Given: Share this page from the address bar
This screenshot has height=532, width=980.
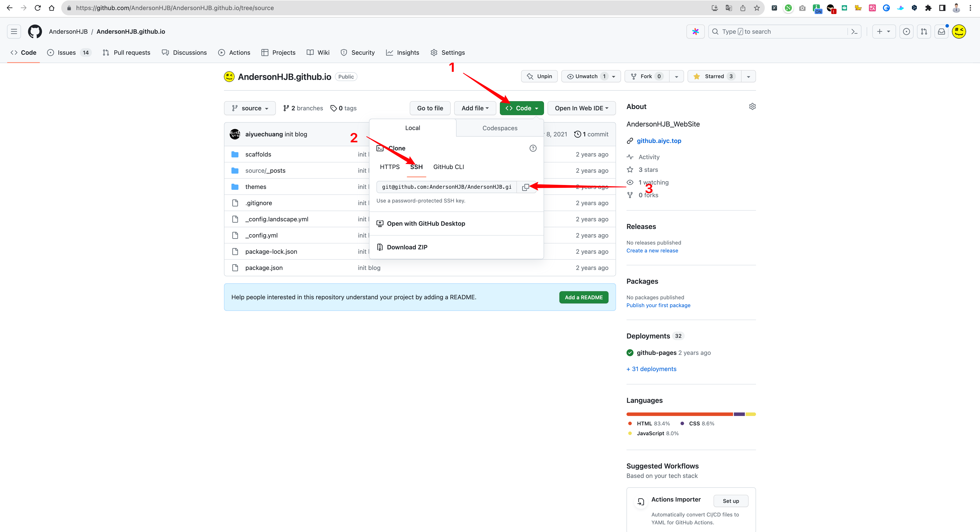Looking at the screenshot, I should pos(743,8).
